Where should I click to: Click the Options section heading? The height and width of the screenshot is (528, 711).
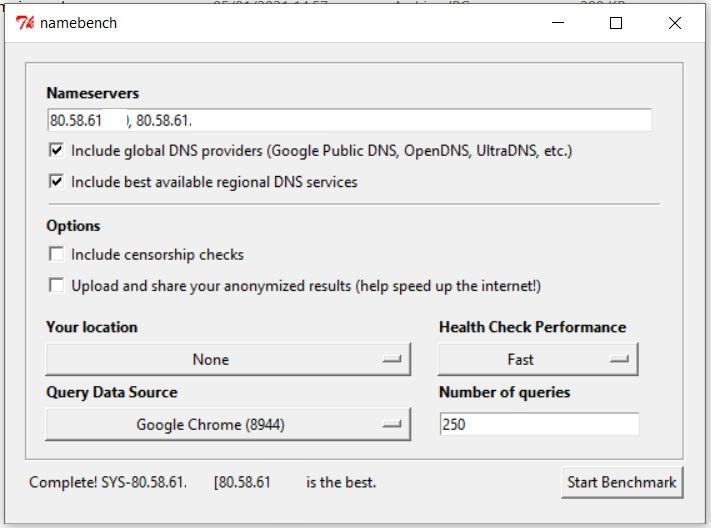(73, 226)
